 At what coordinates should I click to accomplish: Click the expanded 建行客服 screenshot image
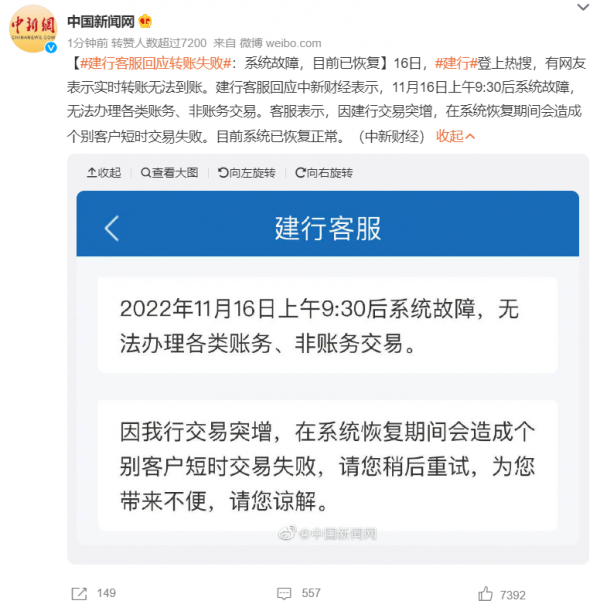327,367
